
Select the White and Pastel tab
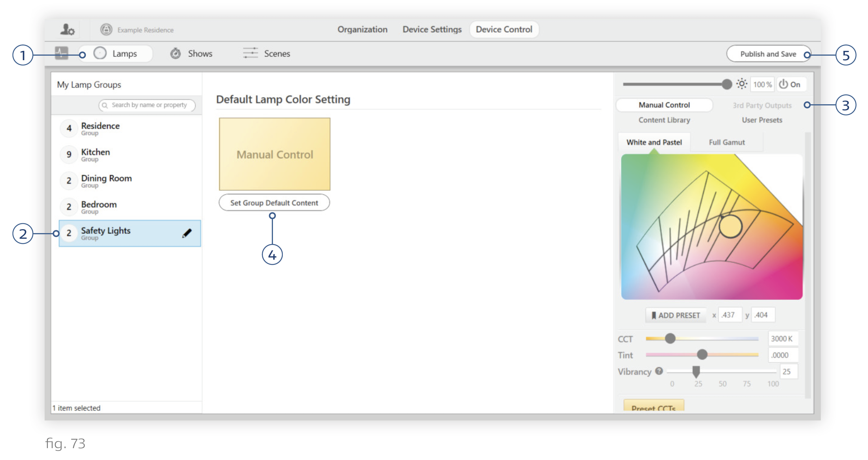tap(654, 142)
